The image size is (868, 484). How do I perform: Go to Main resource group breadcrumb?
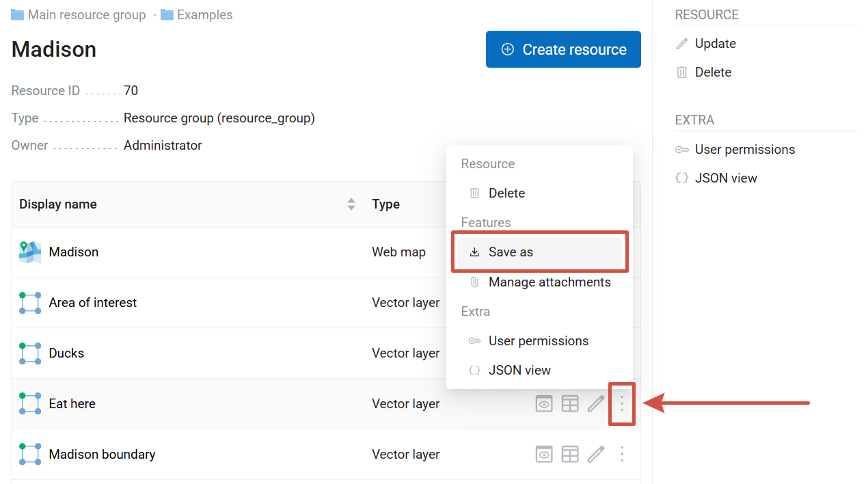coord(86,15)
